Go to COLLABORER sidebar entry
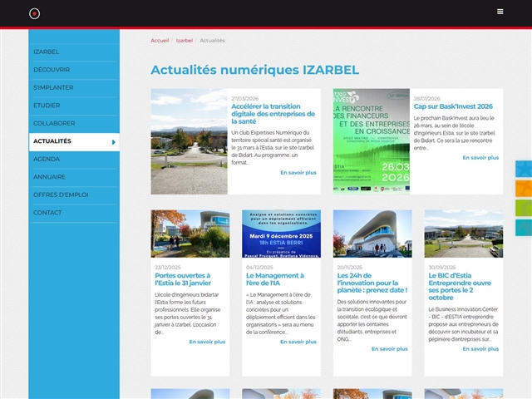 (74, 123)
